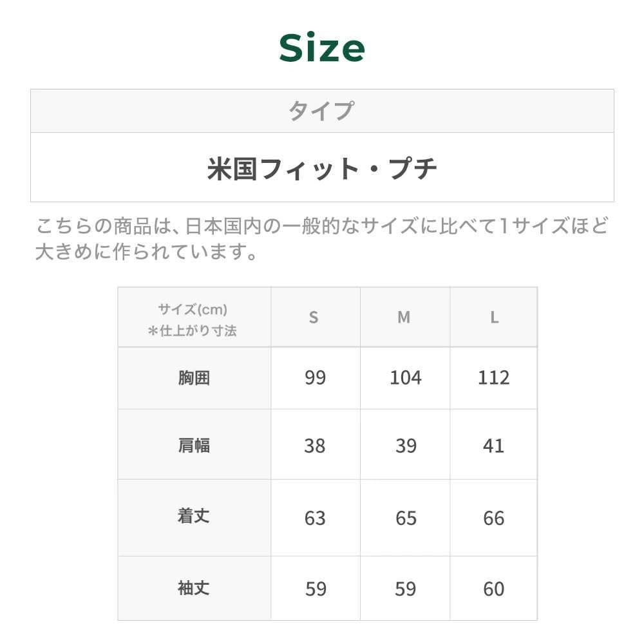Select the M size column header
The width and height of the screenshot is (644, 644).
404,317
